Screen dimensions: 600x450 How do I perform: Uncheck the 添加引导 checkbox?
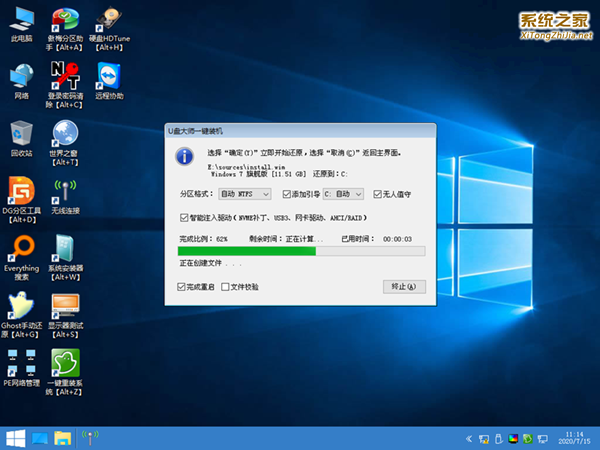click(287, 194)
